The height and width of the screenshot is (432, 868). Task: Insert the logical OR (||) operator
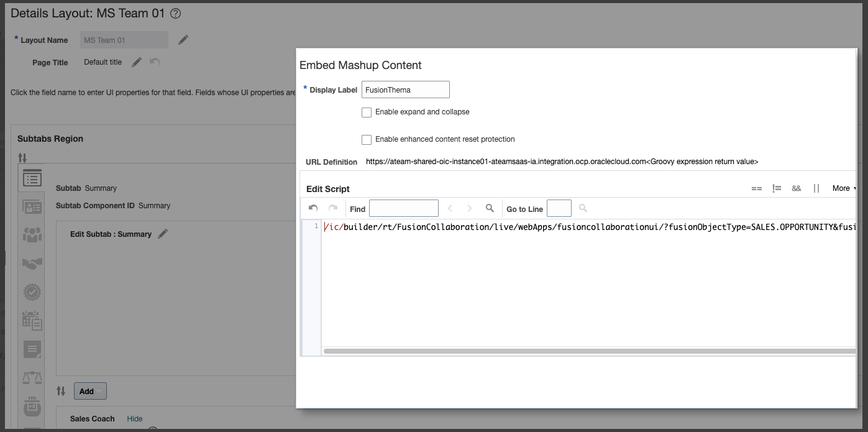tap(816, 188)
